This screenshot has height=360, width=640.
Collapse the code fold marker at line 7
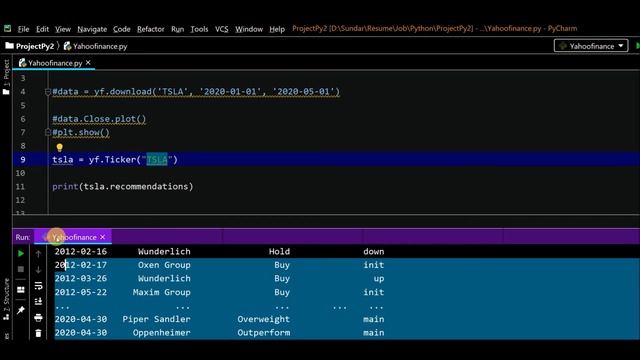[x=48, y=132]
